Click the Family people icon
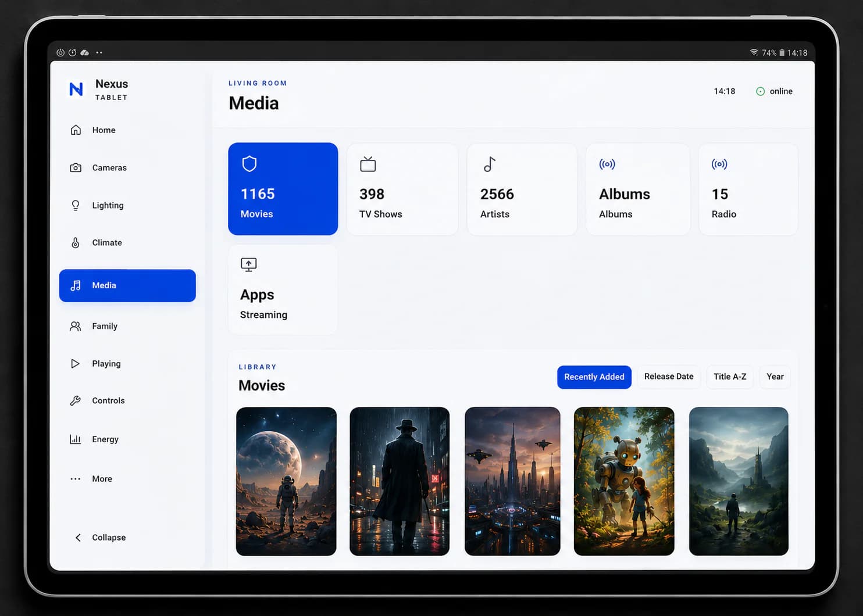 [x=76, y=326]
